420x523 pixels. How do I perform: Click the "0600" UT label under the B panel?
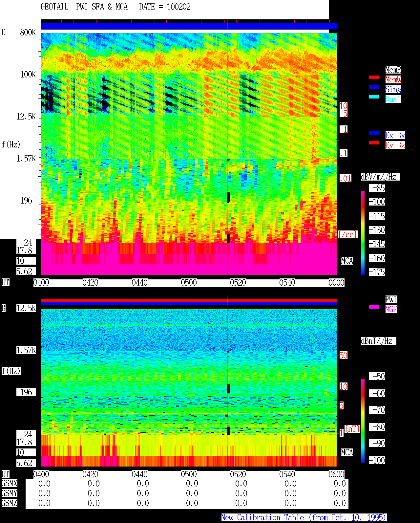point(336,474)
